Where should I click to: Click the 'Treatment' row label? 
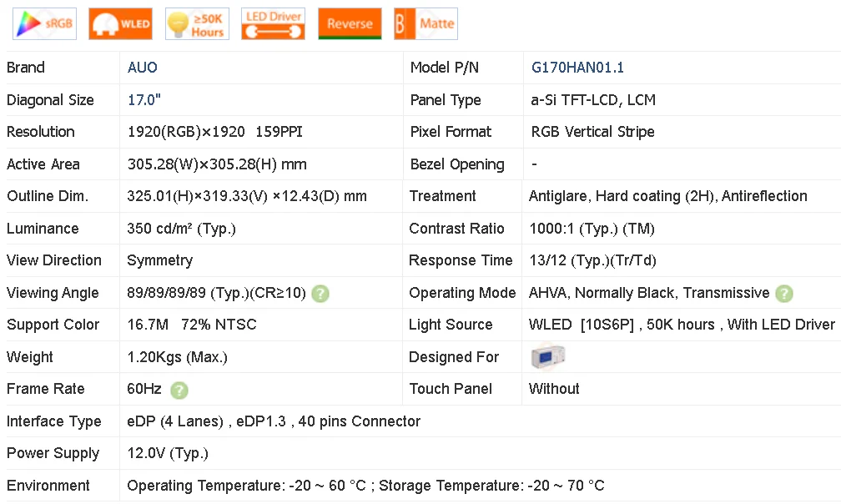click(442, 196)
